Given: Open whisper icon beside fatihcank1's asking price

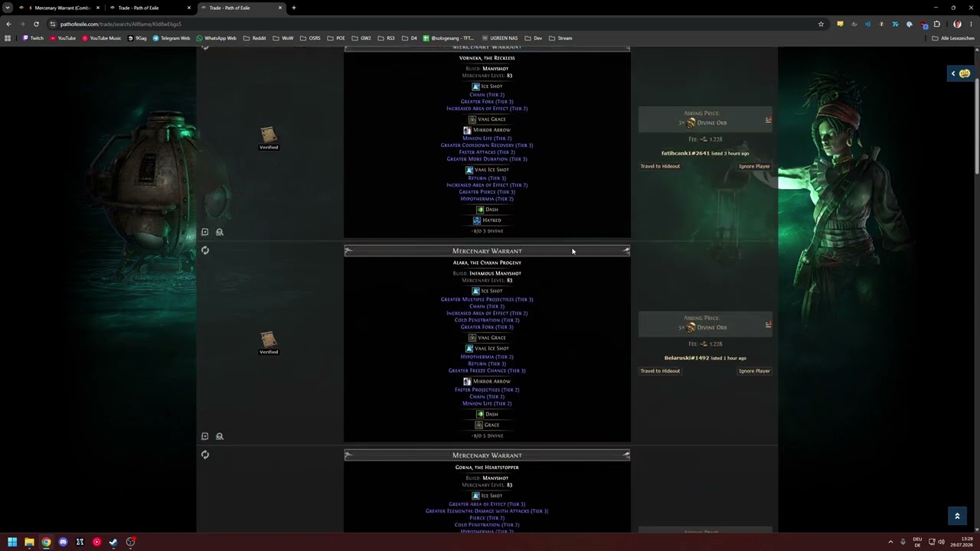Looking at the screenshot, I should [x=768, y=119].
